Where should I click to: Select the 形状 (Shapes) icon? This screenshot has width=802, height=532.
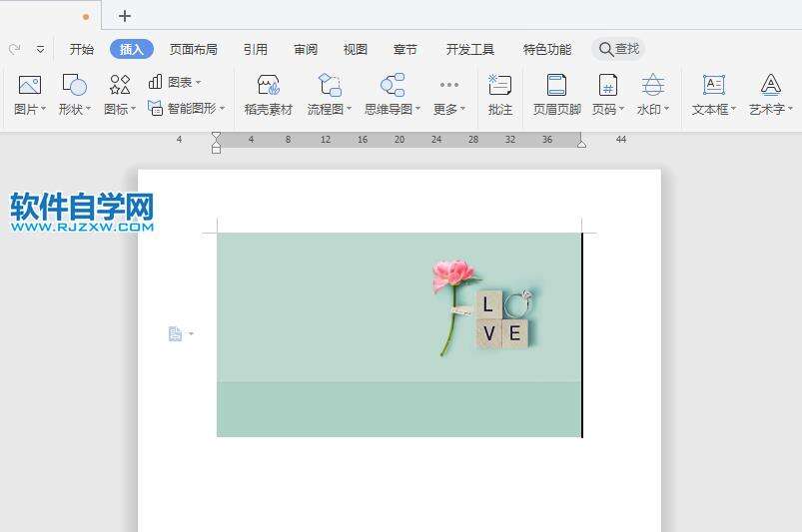pyautogui.click(x=74, y=84)
